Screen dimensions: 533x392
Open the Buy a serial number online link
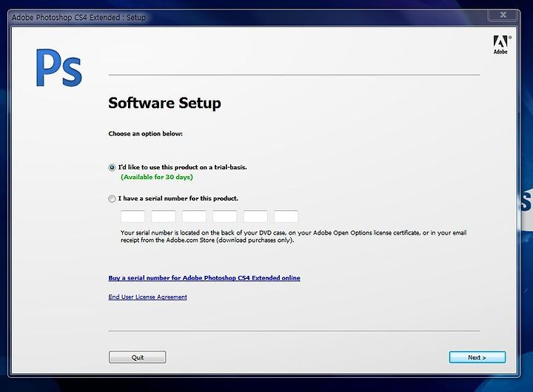point(204,278)
